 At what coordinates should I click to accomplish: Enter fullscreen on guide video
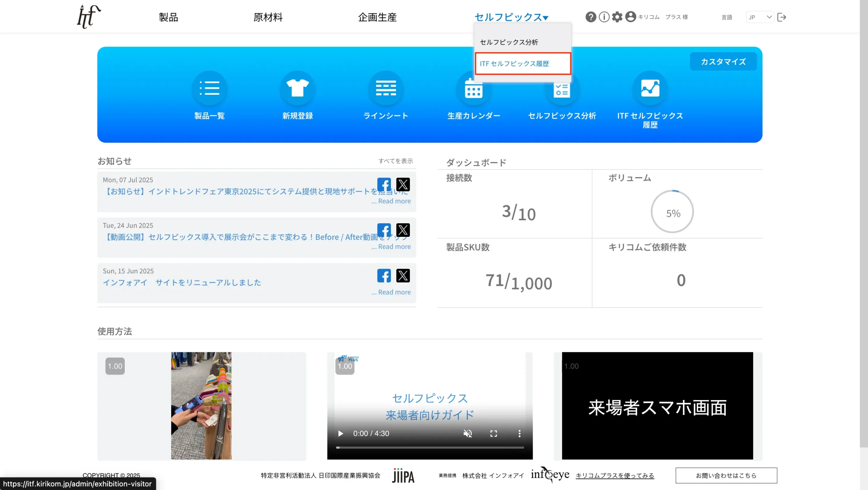(x=493, y=433)
